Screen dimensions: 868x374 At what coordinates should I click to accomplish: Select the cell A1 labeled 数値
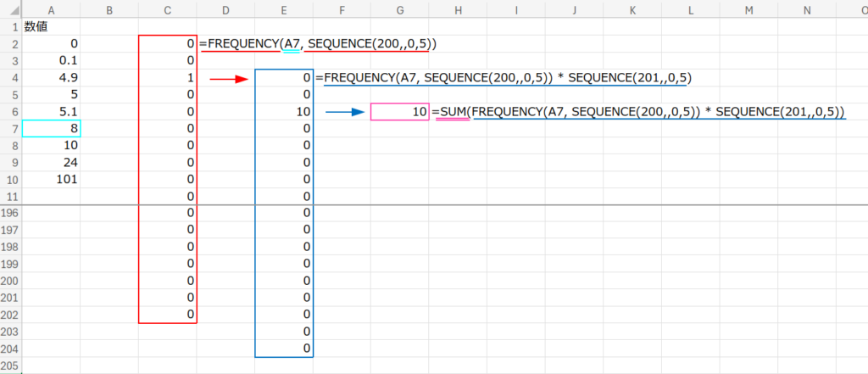(51, 26)
